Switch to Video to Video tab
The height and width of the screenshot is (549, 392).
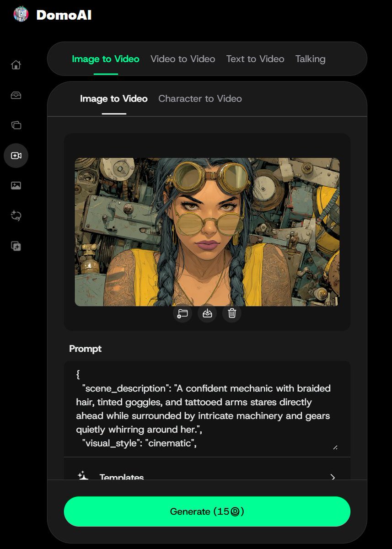[x=183, y=59]
